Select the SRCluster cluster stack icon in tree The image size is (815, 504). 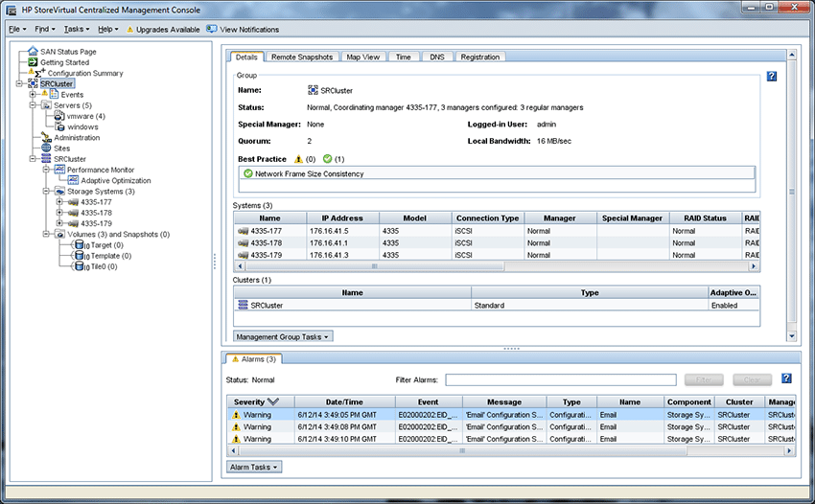click(46, 159)
